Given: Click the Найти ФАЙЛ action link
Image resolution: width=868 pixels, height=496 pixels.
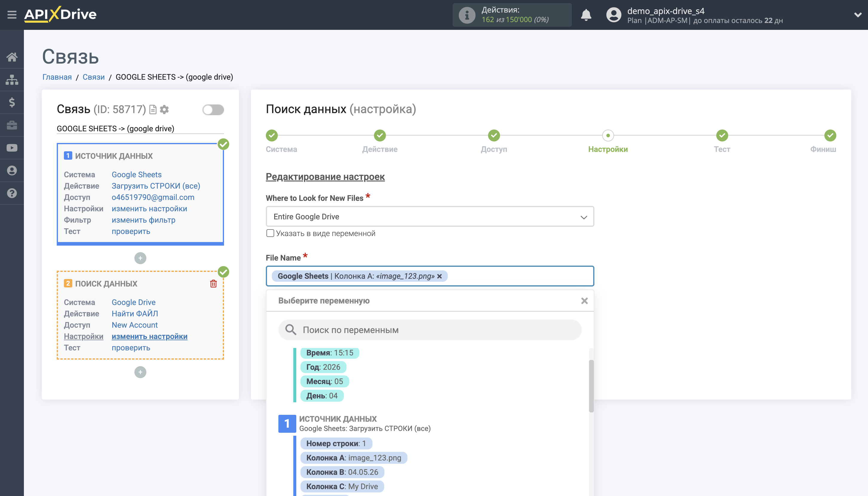Looking at the screenshot, I should point(135,314).
